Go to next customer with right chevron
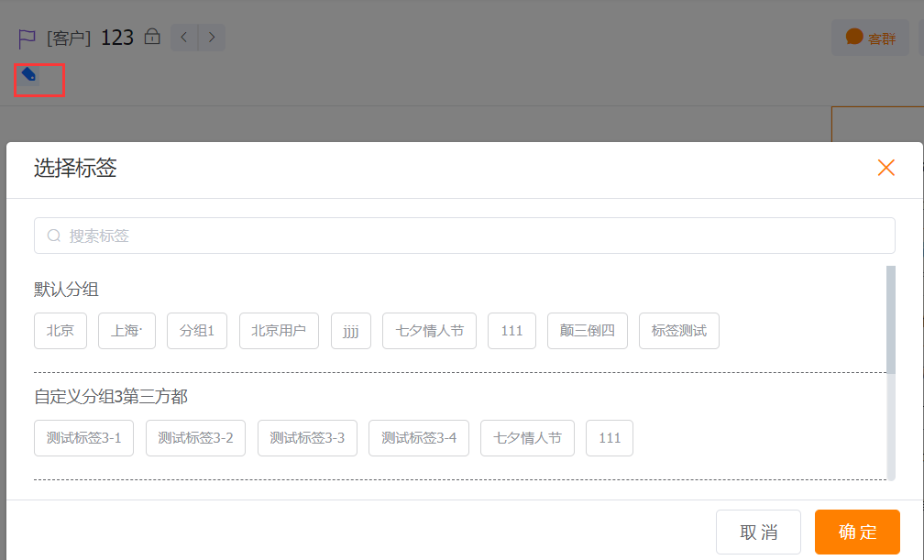The width and height of the screenshot is (924, 560). tap(212, 38)
